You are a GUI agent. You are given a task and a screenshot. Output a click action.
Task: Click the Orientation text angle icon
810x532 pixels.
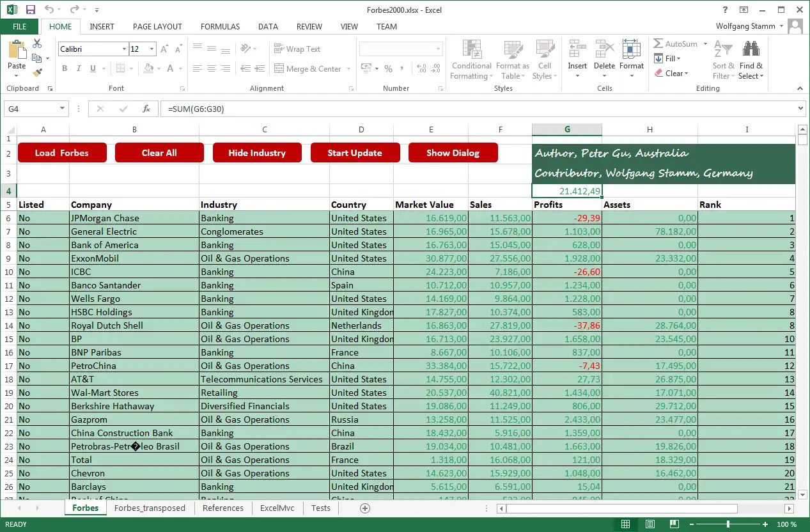pos(245,49)
